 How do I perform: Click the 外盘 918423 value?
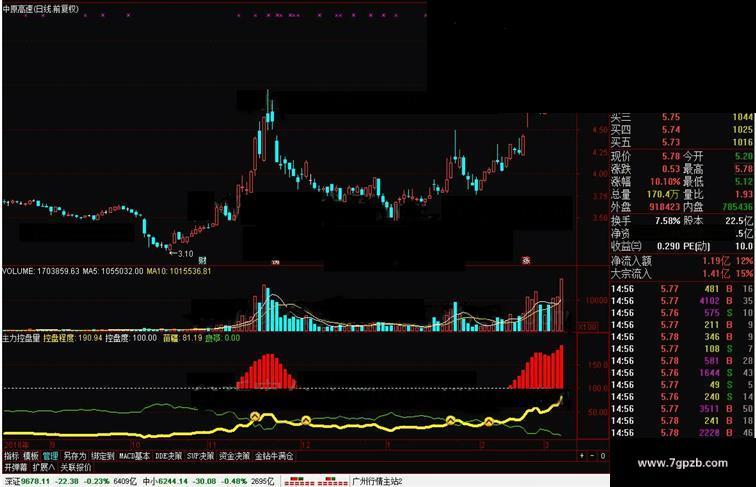click(x=663, y=207)
